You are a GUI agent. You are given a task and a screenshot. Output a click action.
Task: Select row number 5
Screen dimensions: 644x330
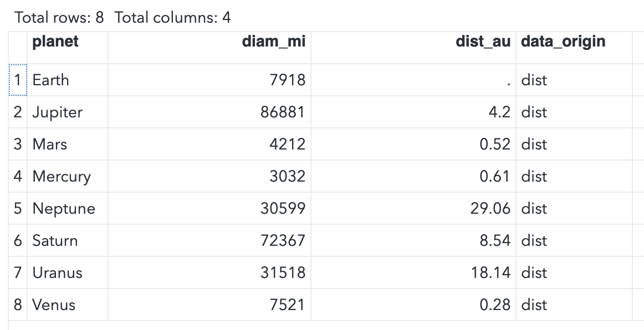pos(18,209)
